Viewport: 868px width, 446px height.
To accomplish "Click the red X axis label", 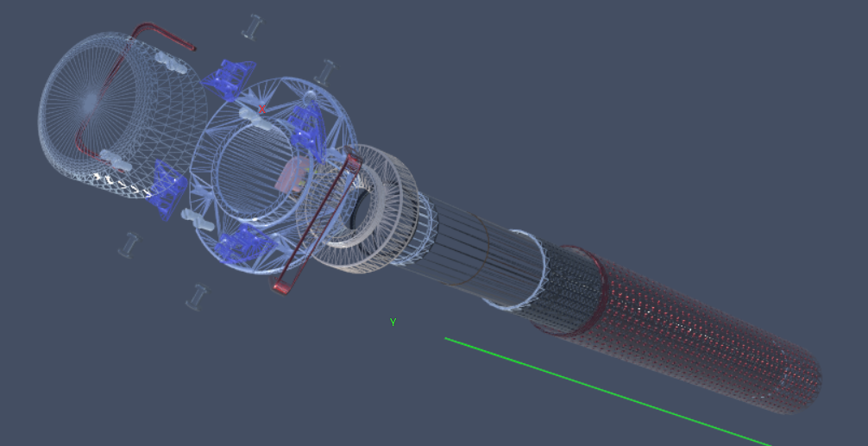I will 261,110.
